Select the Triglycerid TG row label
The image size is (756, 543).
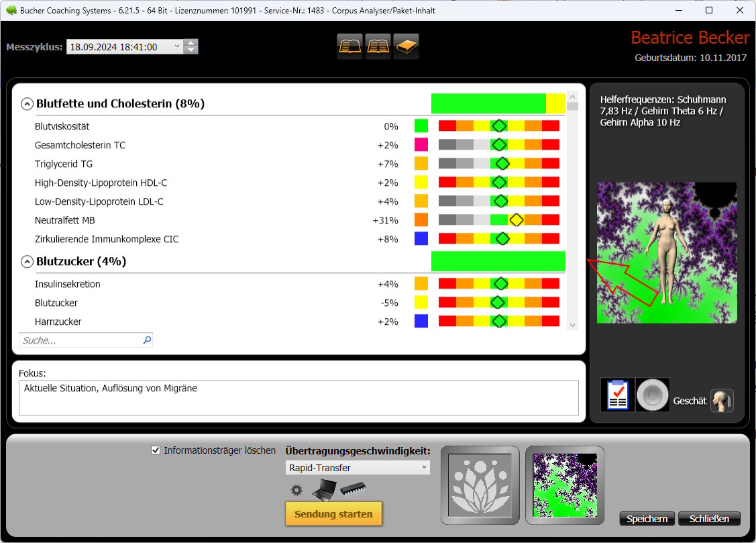coord(64,164)
